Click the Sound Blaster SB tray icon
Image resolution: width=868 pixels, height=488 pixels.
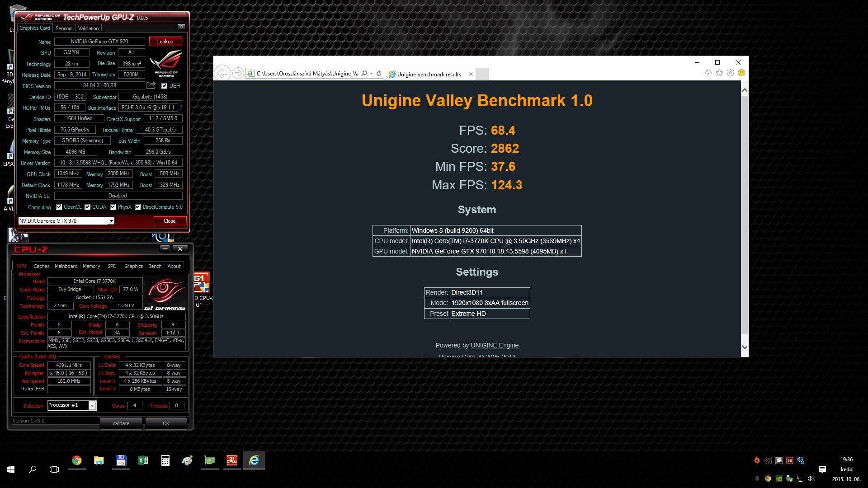coord(790,460)
